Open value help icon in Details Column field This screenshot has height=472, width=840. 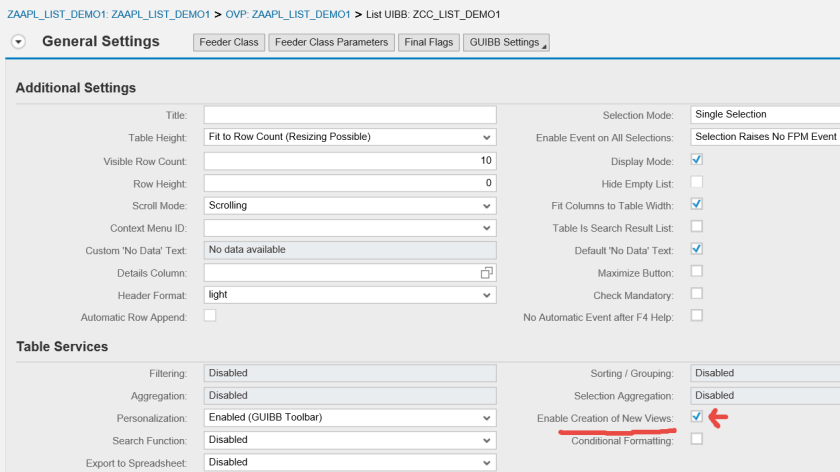487,273
